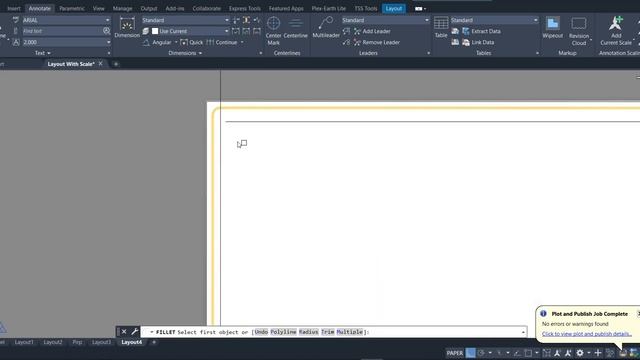Image resolution: width=640 pixels, height=360 pixels.
Task: Click Remove Leader button
Action: [376, 42]
